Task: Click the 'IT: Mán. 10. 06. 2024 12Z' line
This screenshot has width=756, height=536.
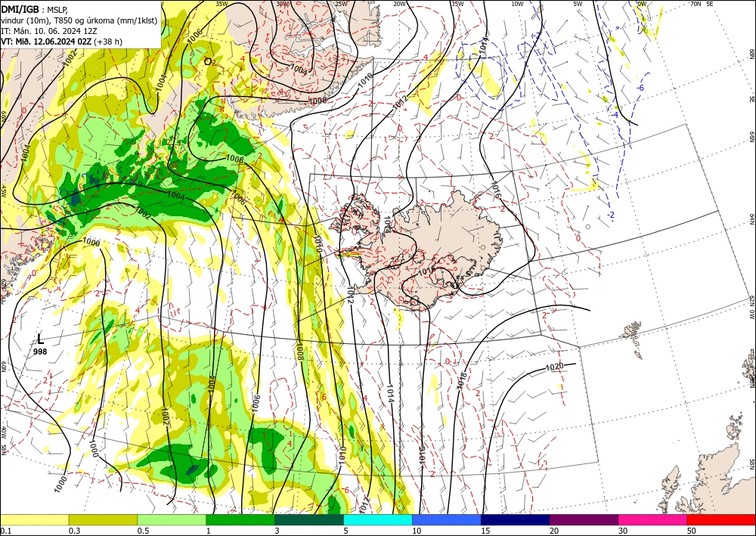Action: [49, 31]
